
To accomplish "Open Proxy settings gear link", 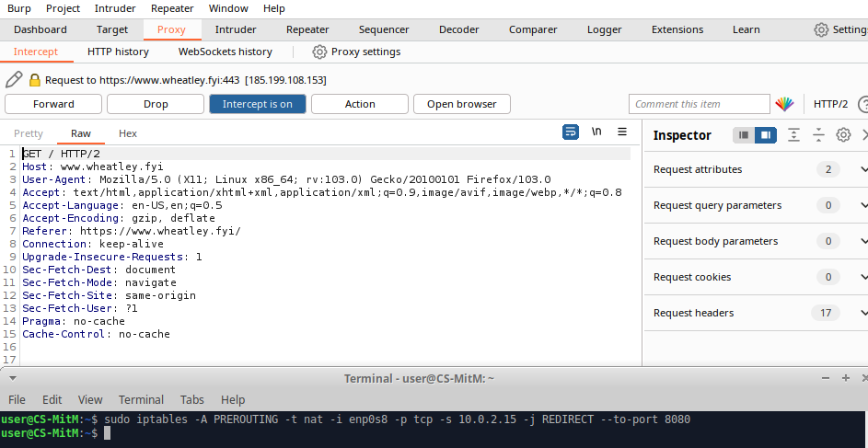I will pos(356,52).
